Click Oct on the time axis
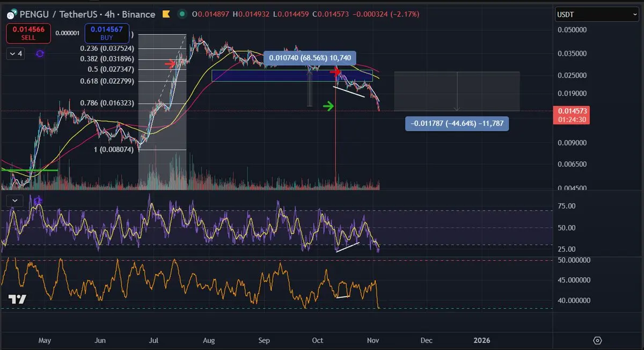 click(x=318, y=340)
